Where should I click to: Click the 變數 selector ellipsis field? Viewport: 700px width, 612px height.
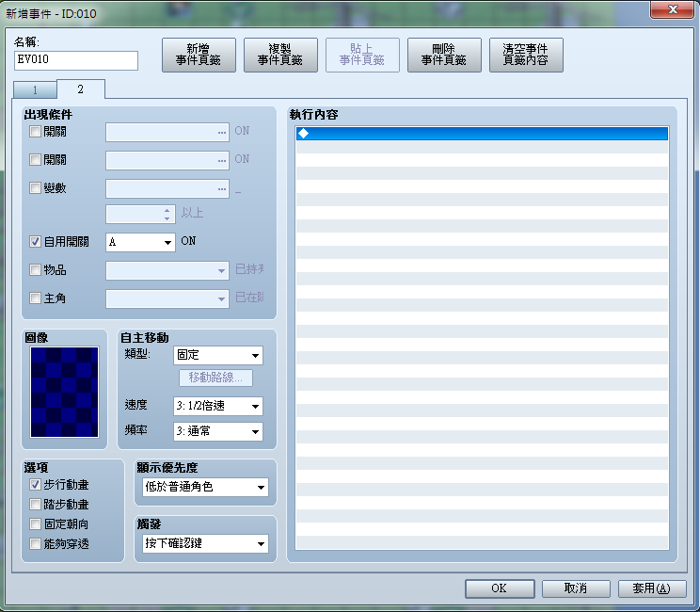coord(167,189)
